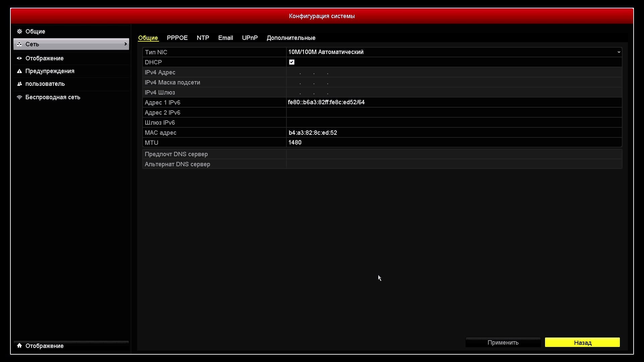
Task: Uncheck the DHCP checkbox
Action: (291, 62)
